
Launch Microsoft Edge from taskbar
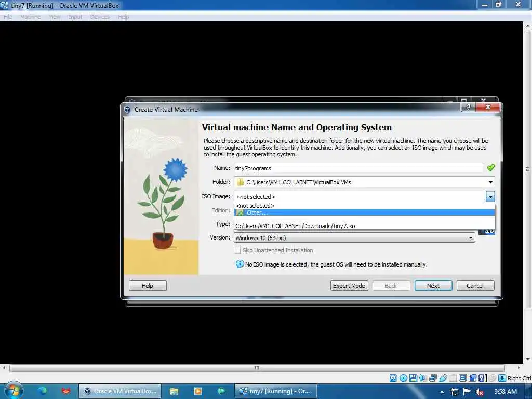43,391
